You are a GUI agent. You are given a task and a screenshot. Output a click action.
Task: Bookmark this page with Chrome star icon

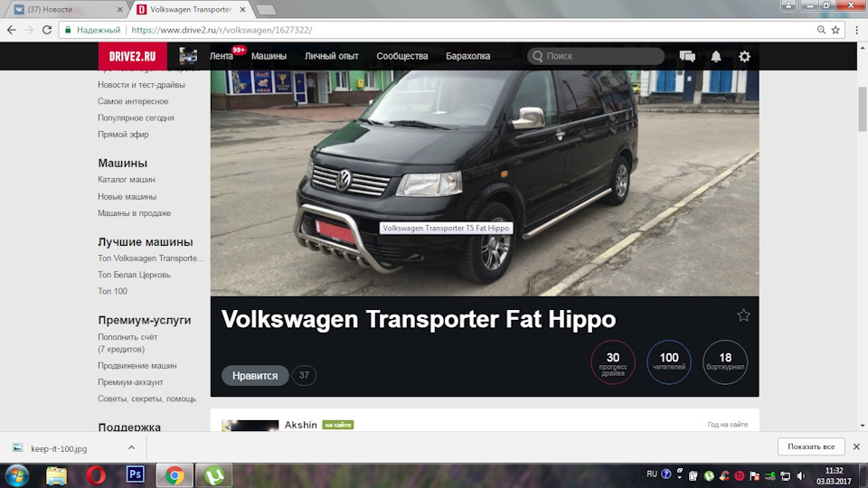pyautogui.click(x=835, y=30)
